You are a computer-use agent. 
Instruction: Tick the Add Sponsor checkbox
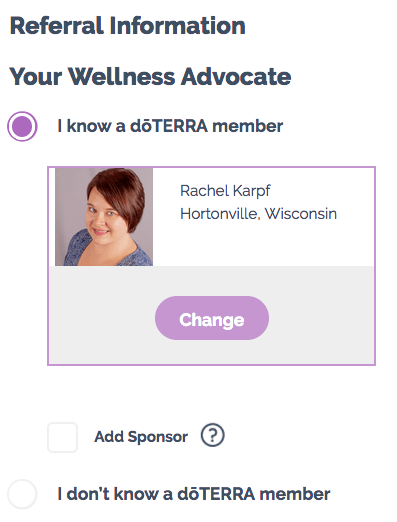click(x=62, y=437)
